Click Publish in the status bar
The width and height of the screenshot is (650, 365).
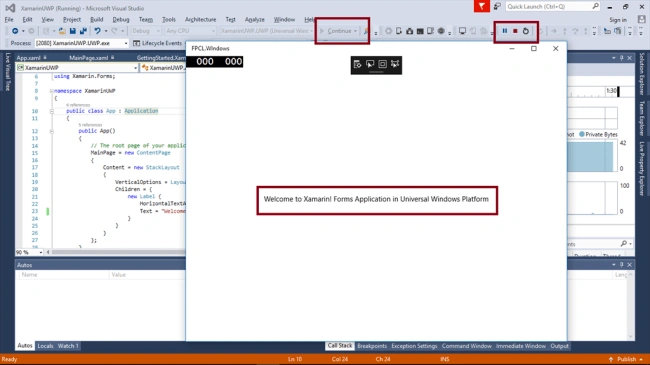(x=626, y=359)
